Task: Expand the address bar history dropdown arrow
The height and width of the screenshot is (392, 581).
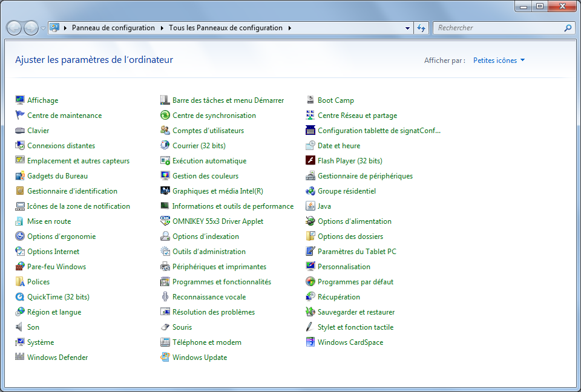Action: [x=407, y=28]
